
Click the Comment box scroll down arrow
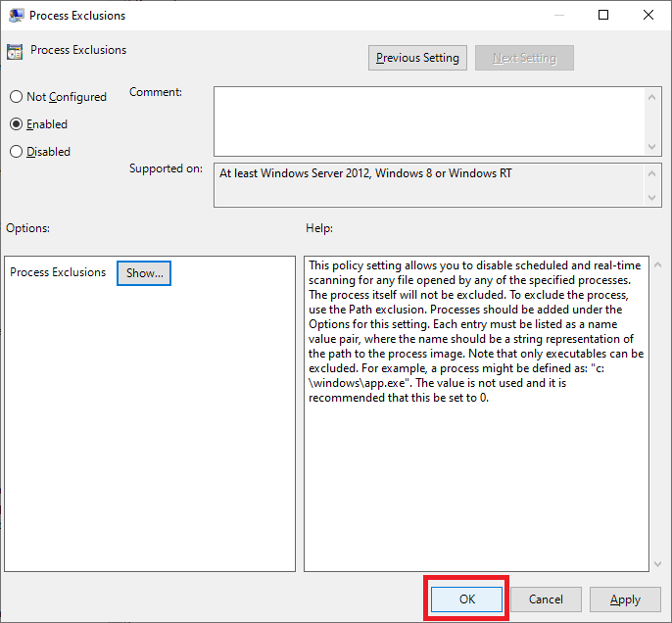653,146
